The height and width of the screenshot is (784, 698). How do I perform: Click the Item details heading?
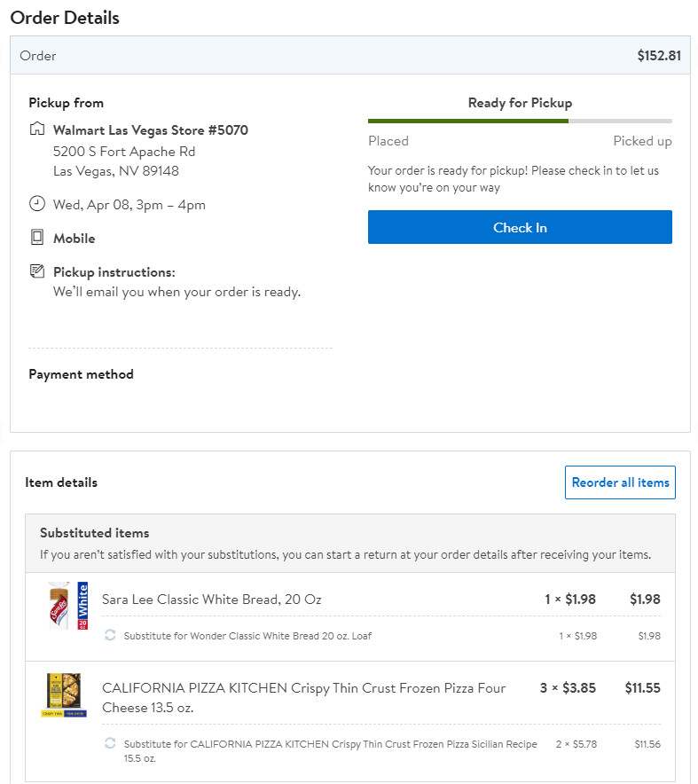(x=61, y=482)
